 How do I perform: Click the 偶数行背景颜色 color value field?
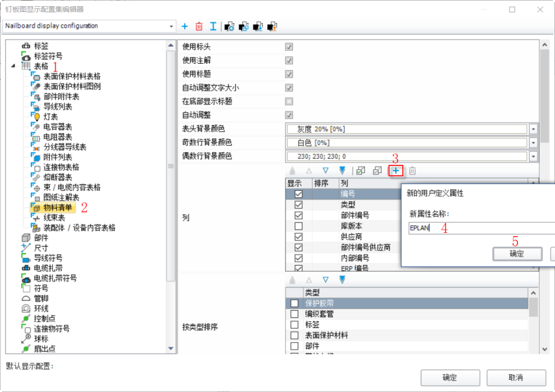click(x=406, y=156)
